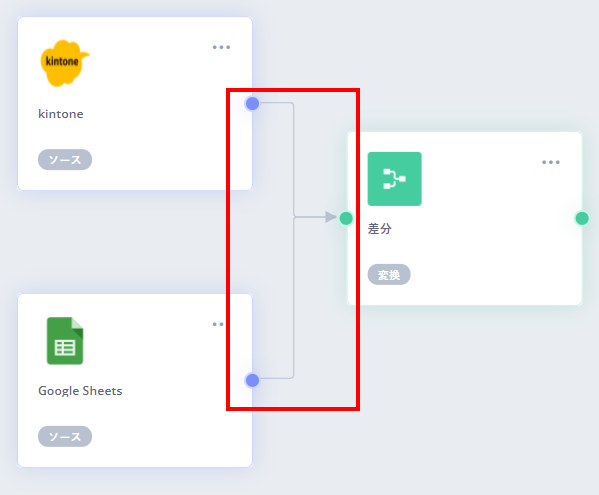Click the 差分 node's green input connector

tap(346, 218)
